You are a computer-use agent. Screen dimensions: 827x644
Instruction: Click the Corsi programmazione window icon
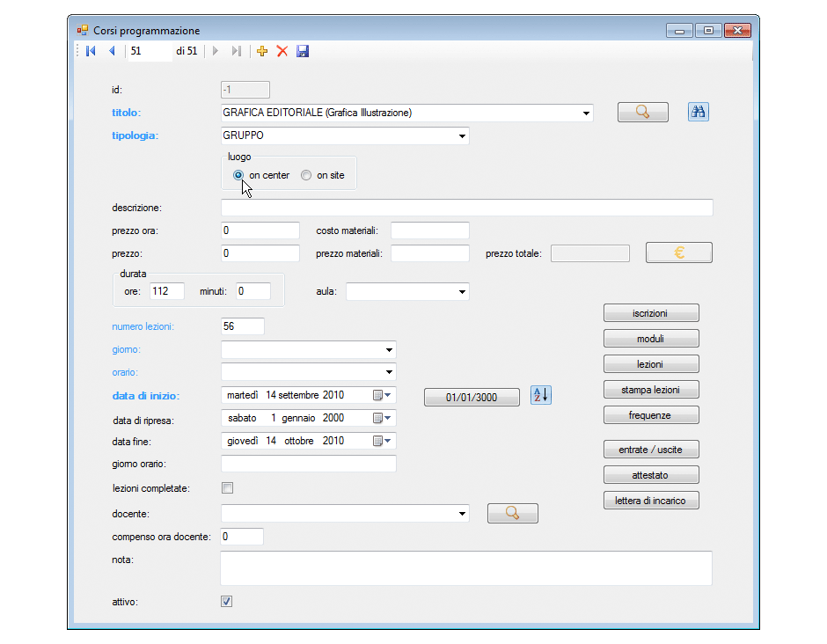pyautogui.click(x=83, y=30)
